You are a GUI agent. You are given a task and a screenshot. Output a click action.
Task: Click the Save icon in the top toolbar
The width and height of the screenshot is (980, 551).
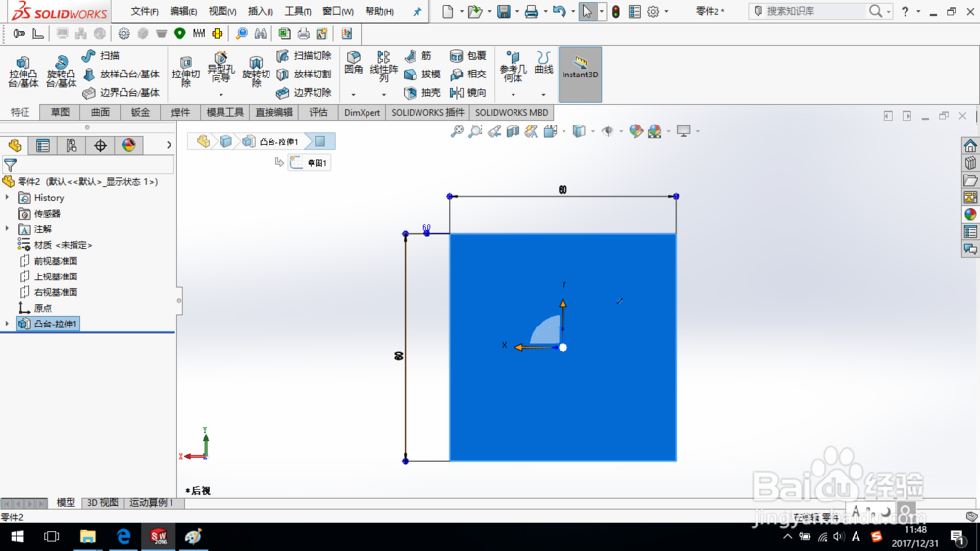pos(503,11)
